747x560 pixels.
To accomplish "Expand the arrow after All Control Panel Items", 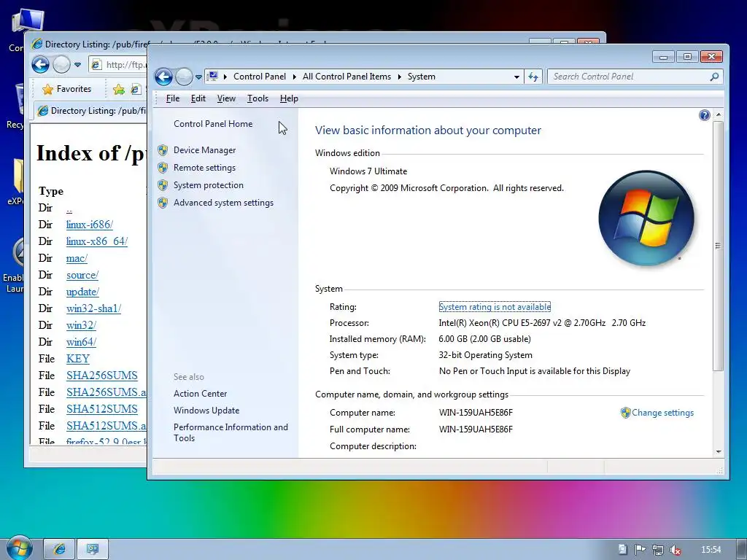I will (x=399, y=77).
